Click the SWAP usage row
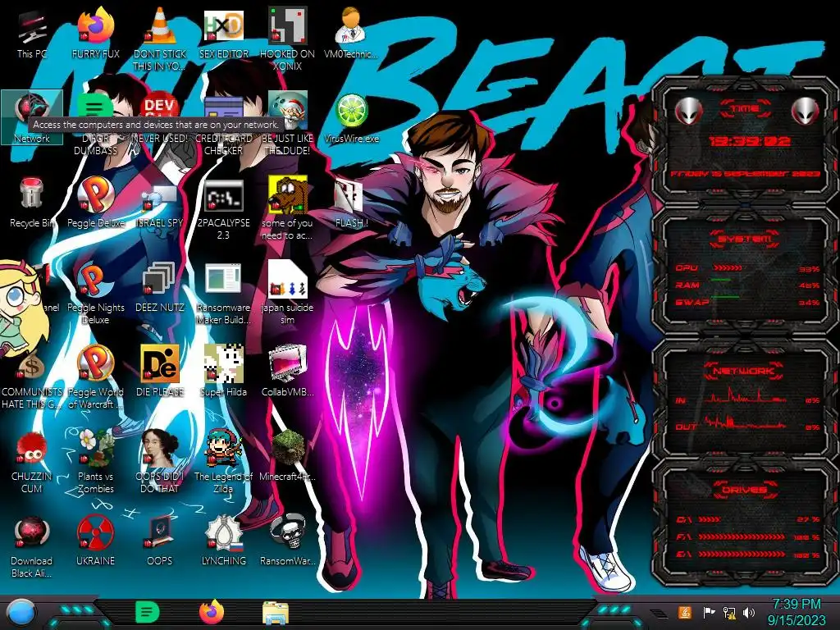The height and width of the screenshot is (630, 840). [748, 302]
